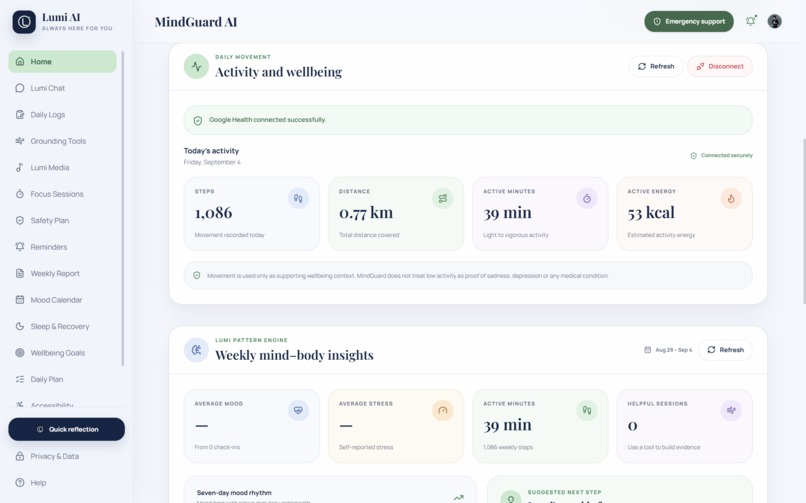Click the Aug 29 - Sep 4 date range
Image resolution: width=806 pixels, height=503 pixels.
pyautogui.click(x=668, y=350)
